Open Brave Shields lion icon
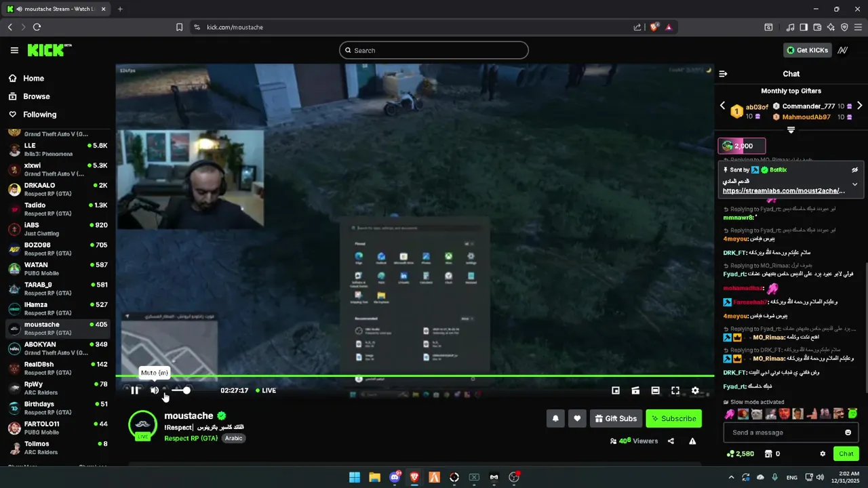This screenshot has width=868, height=488. (x=654, y=27)
